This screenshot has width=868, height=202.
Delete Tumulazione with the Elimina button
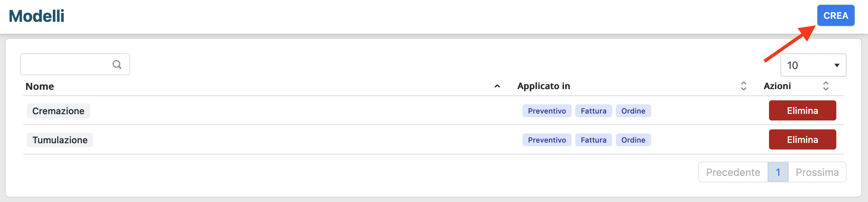click(802, 140)
